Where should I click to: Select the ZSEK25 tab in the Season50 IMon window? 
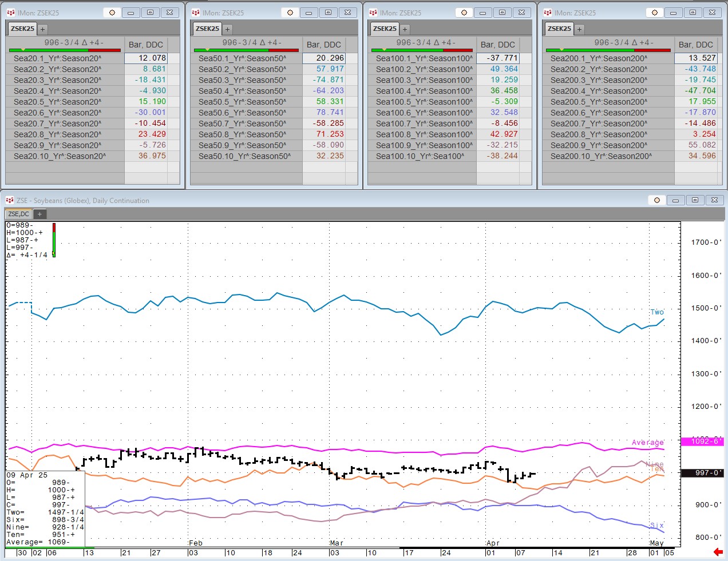click(x=207, y=29)
